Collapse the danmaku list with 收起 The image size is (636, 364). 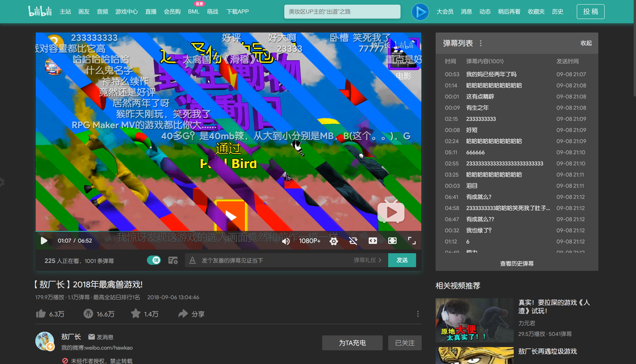(586, 43)
